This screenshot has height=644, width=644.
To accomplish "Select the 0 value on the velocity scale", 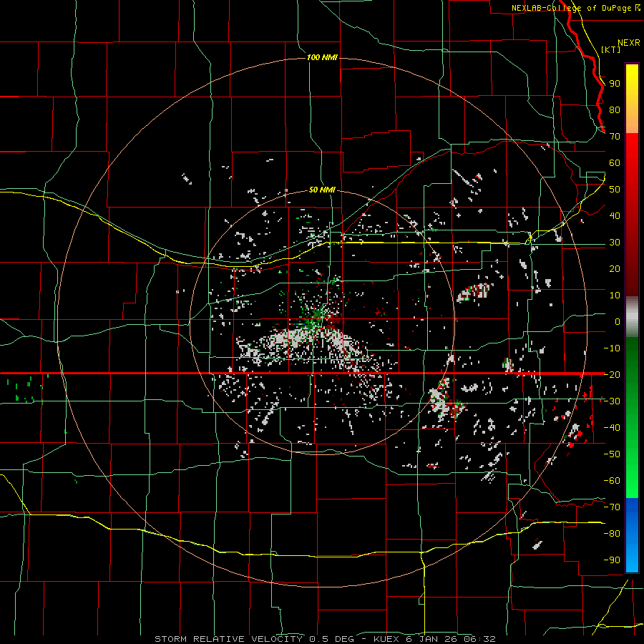I will [618, 322].
